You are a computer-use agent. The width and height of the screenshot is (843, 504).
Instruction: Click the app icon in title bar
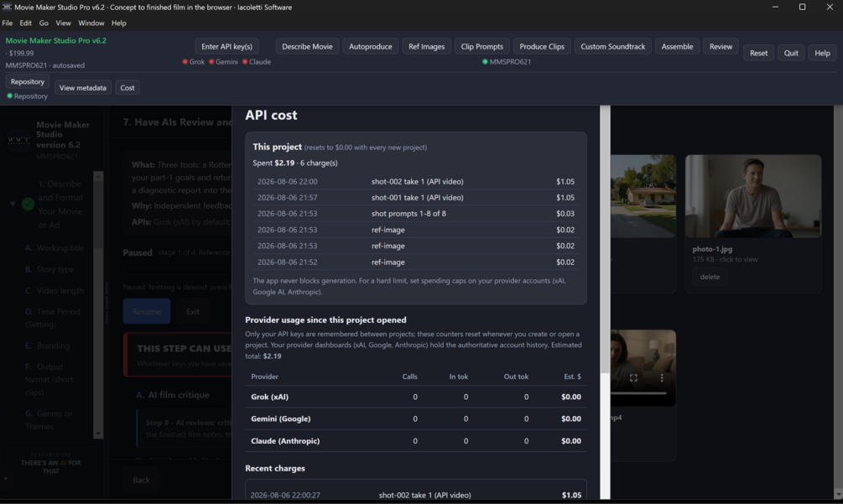tap(7, 7)
